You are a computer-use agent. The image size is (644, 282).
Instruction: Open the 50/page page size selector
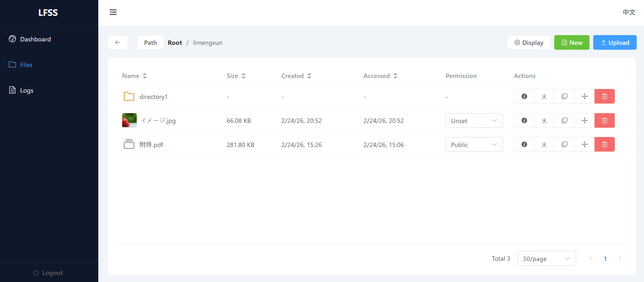pyautogui.click(x=547, y=258)
